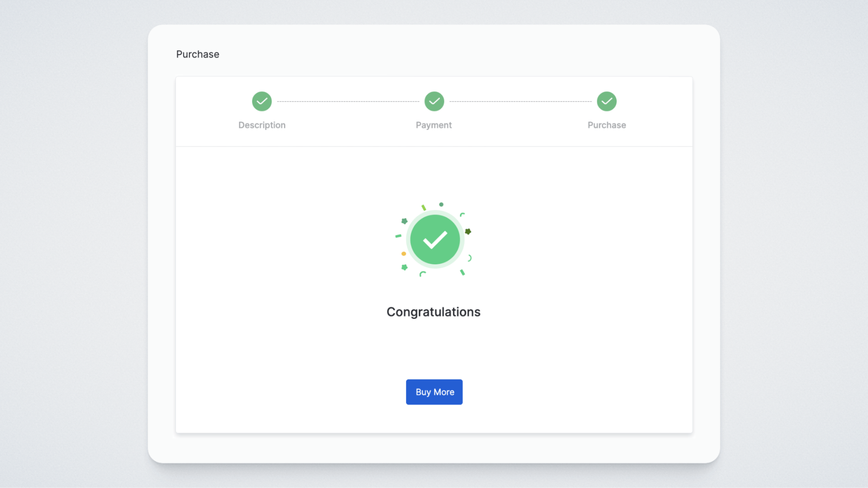
Task: Select the Purchase step label
Action: point(607,125)
